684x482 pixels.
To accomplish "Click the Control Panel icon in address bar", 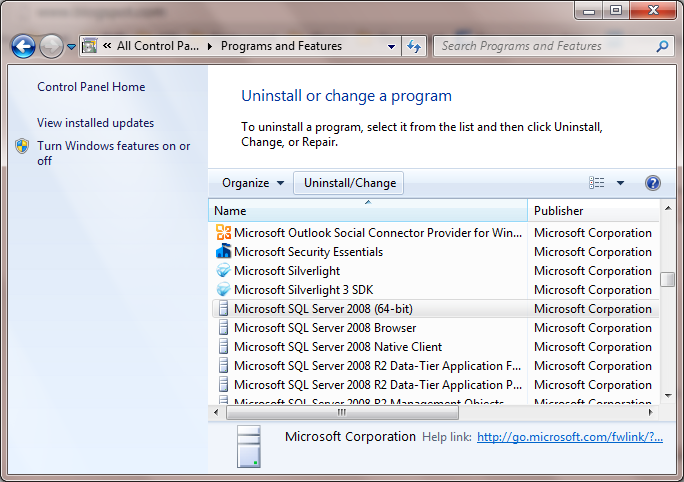I will point(89,46).
